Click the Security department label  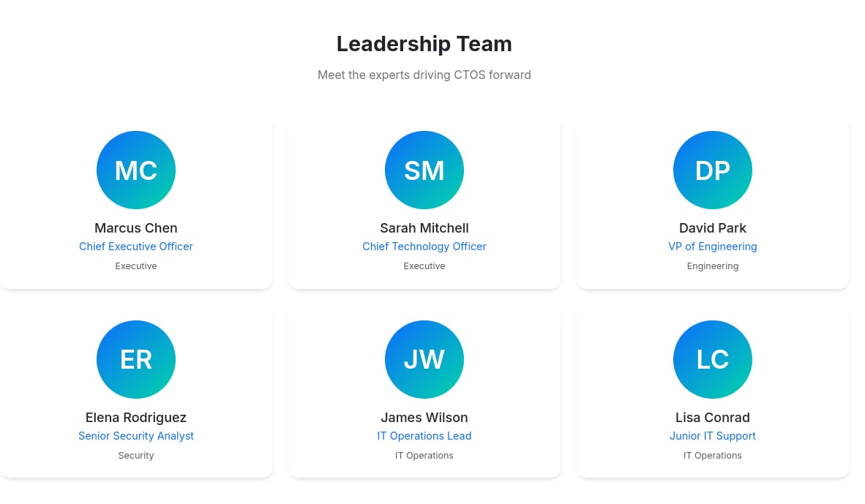point(135,456)
